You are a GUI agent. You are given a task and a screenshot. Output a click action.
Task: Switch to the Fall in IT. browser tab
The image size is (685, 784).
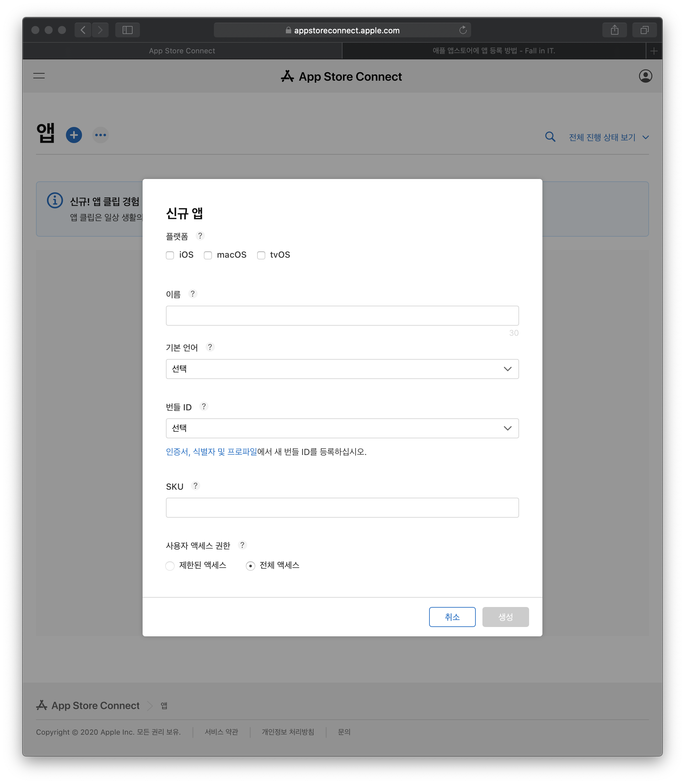click(x=493, y=51)
